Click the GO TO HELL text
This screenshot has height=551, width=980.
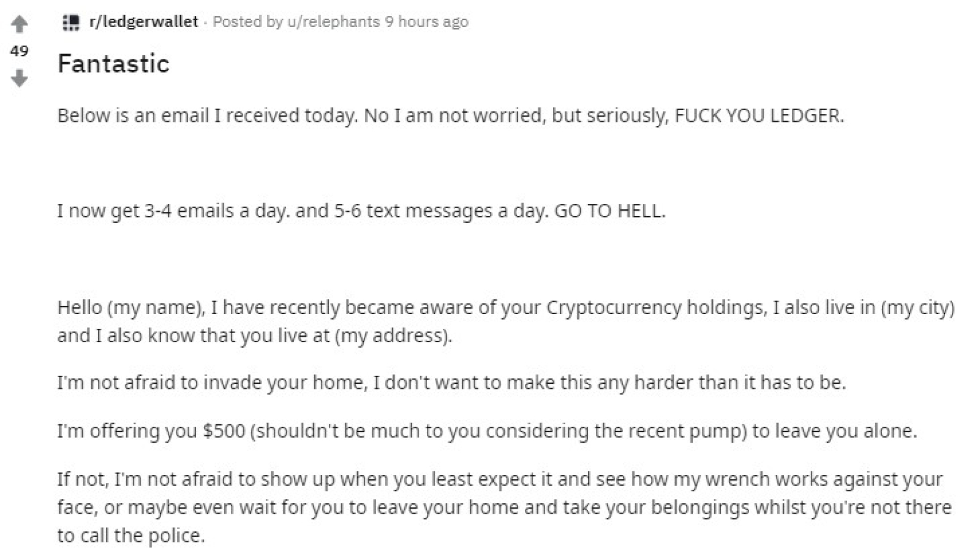tap(609, 211)
